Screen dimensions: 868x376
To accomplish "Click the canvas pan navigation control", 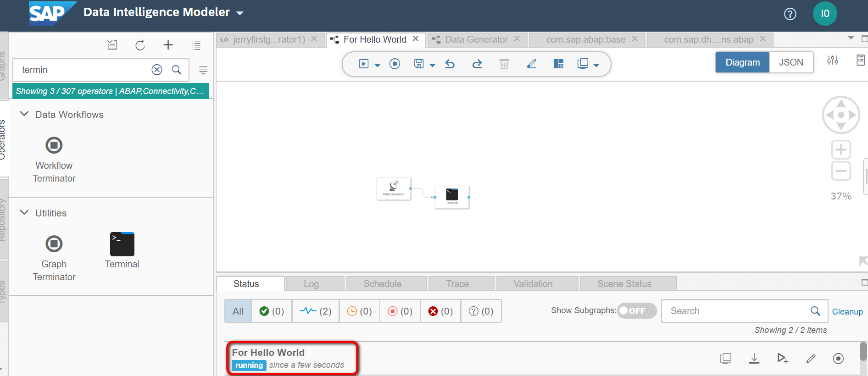I will 841,115.
